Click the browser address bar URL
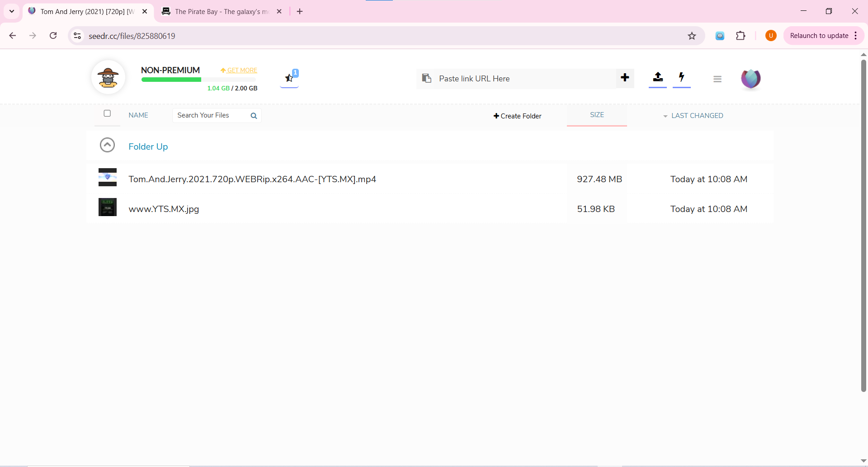Image resolution: width=868 pixels, height=467 pixels. click(x=132, y=36)
